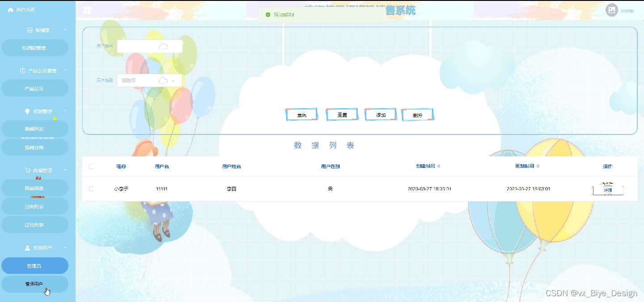644x302 pixels.
Task: Click the 用户名 column header
Action: (162, 166)
